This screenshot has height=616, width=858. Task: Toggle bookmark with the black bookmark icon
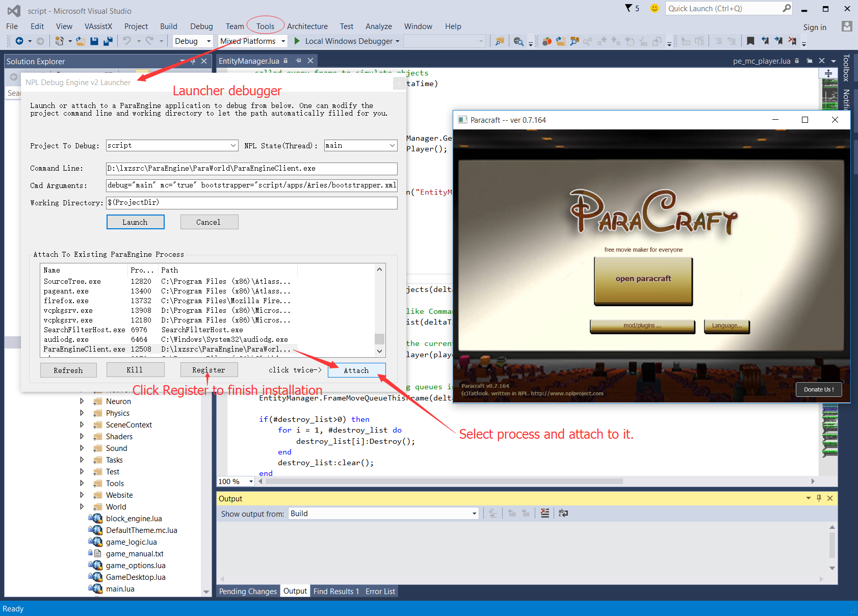(750, 41)
